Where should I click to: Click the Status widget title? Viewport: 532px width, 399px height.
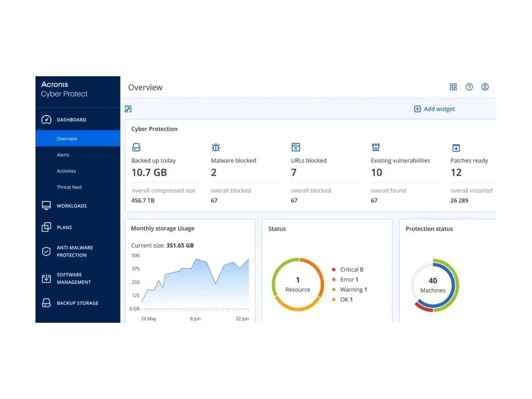pos(277,229)
